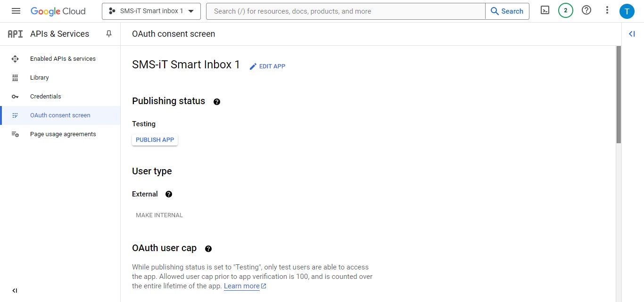This screenshot has width=644, height=302.
Task: Click the PUBLISH APP button
Action: 155,140
